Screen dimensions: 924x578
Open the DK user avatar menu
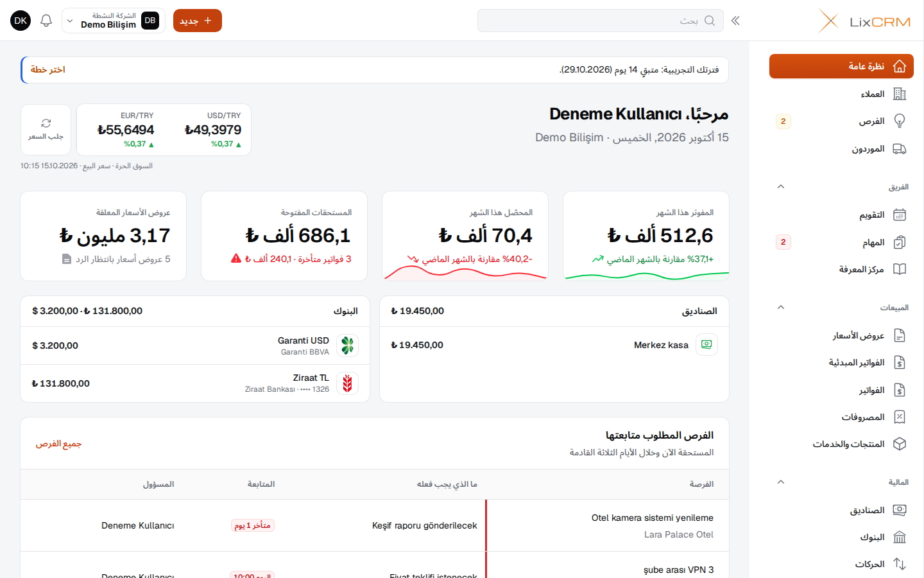click(21, 21)
